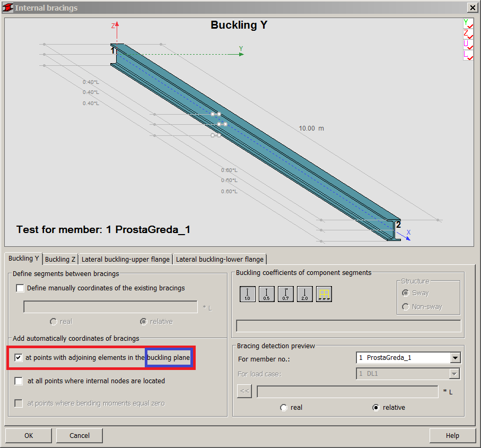This screenshot has width=481, height=448.
Task: Switch to the Buckling Z tab
Action: [60, 259]
